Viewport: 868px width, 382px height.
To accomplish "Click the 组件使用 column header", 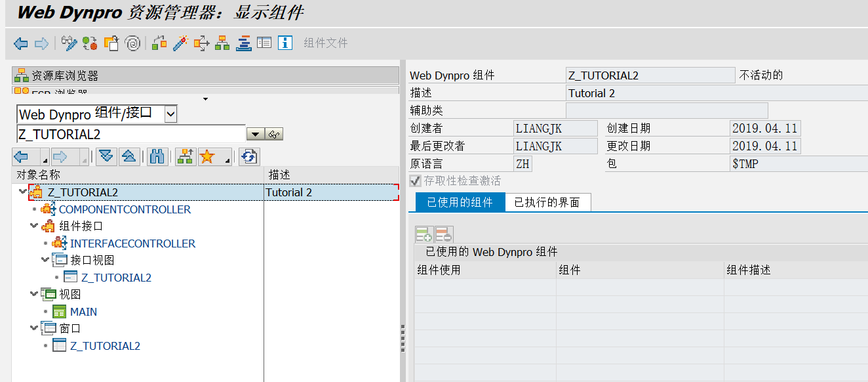I will click(x=485, y=270).
